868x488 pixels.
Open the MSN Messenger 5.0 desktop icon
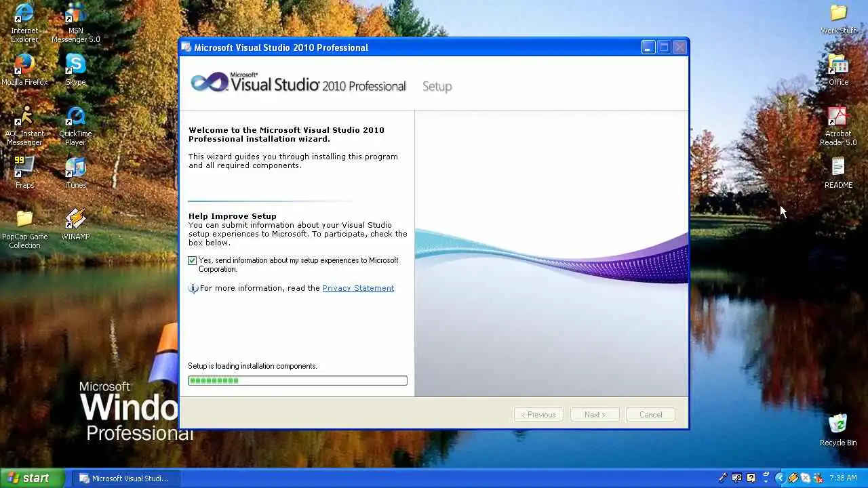75,22
